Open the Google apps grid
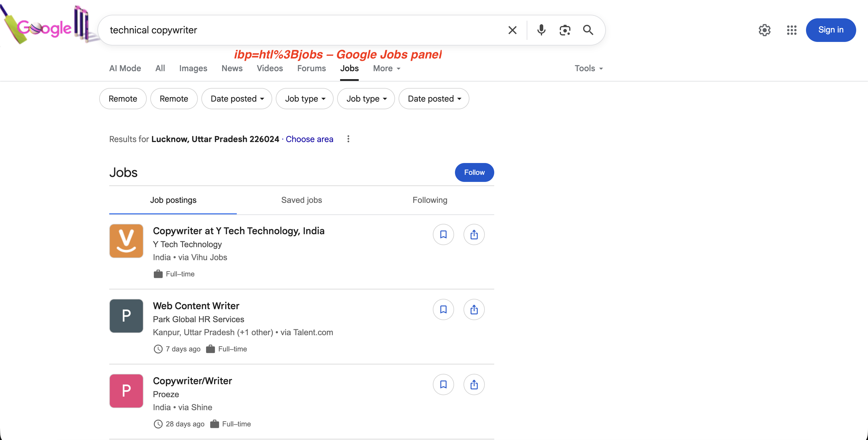868x440 pixels. [x=792, y=30]
